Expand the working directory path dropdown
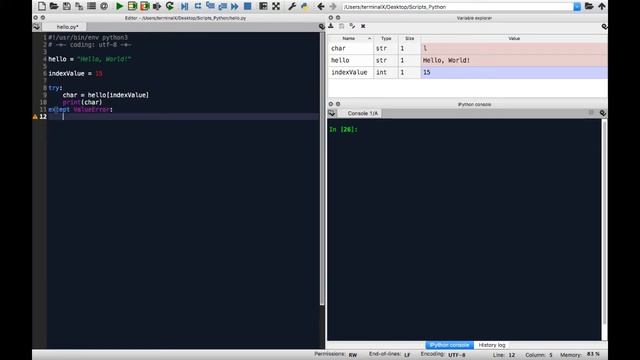This screenshot has width=640, height=360. pos(577,7)
